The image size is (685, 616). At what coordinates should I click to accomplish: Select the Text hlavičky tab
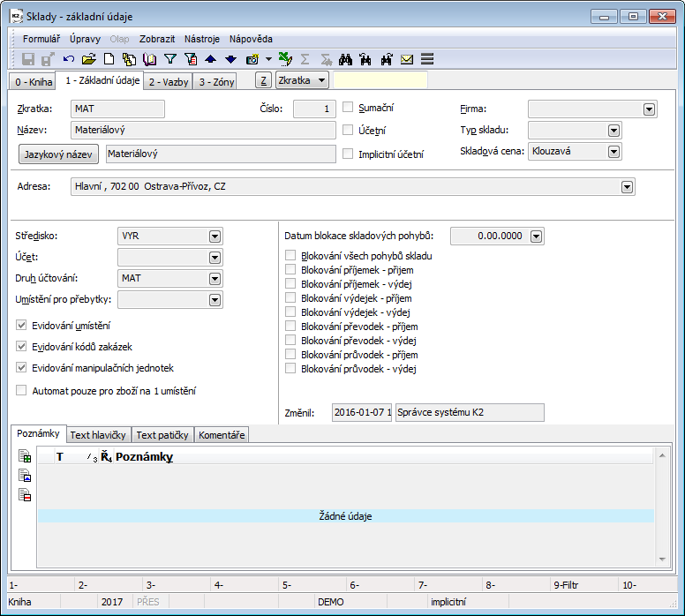click(x=99, y=434)
